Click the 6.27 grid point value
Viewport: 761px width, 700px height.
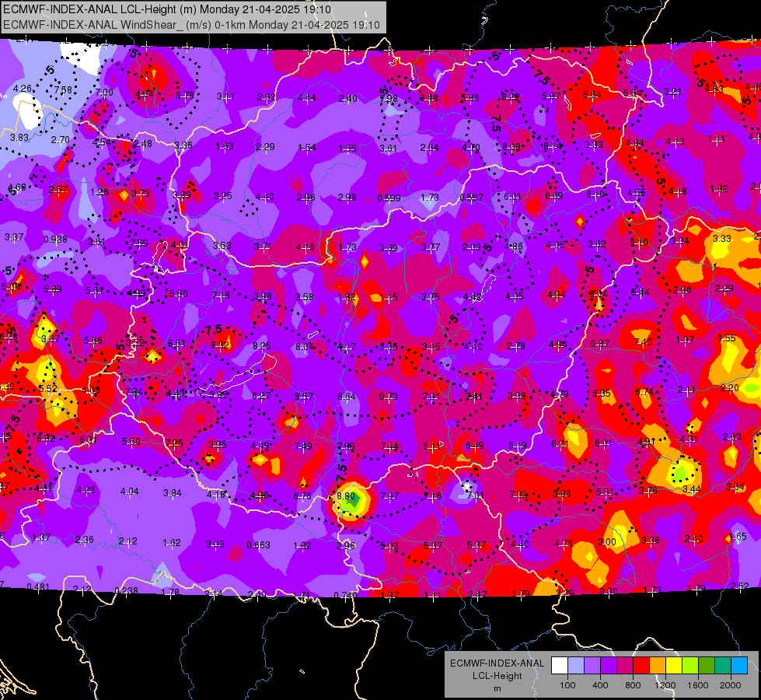point(262,396)
